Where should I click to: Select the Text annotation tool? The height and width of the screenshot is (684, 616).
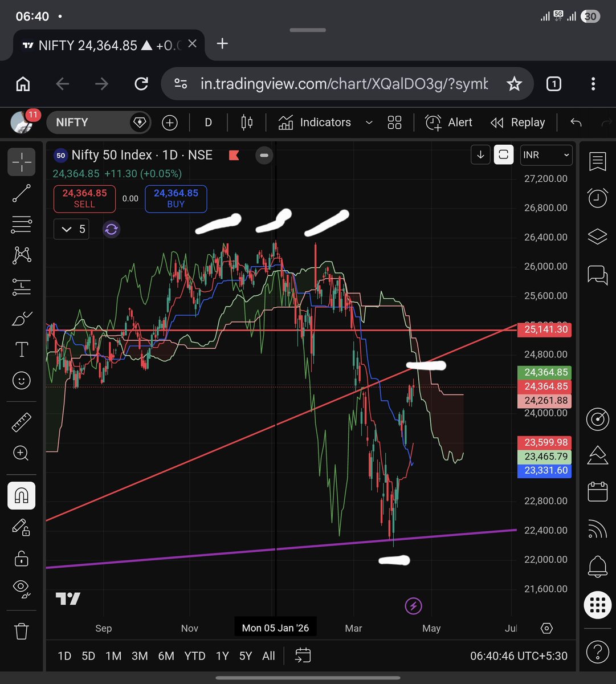point(21,349)
